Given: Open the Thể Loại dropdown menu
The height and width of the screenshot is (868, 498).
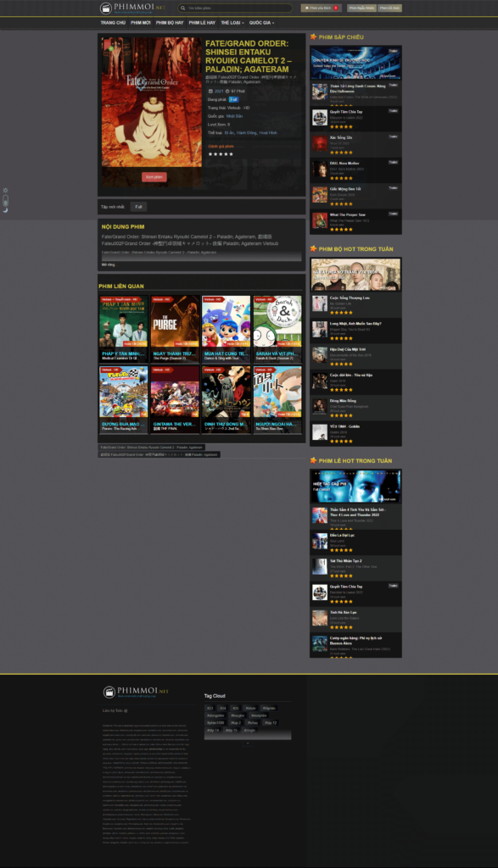Looking at the screenshot, I should coord(232,23).
